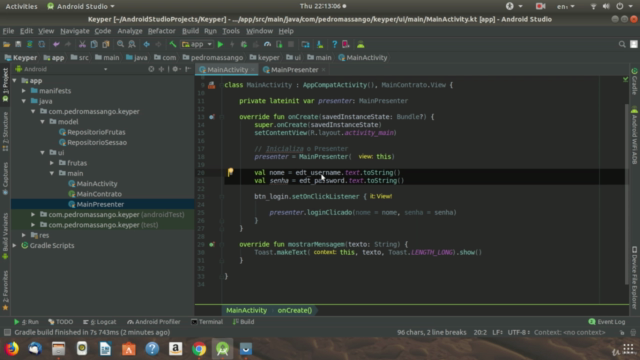The height and width of the screenshot is (360, 640).
Task: Click the Android Profiler gauge toolbar icon
Action: tap(267, 44)
